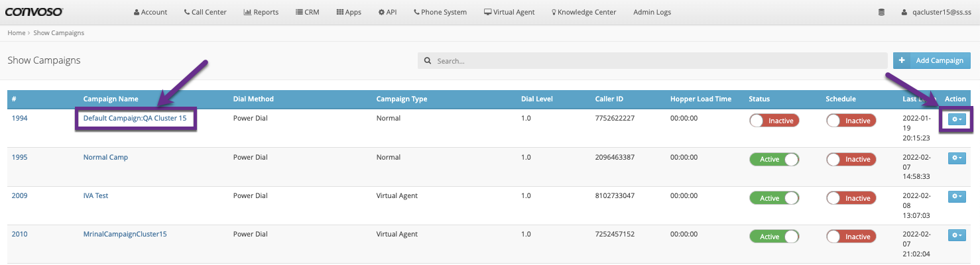This screenshot has width=980, height=265.
Task: Open the CRM menu
Action: pos(307,12)
